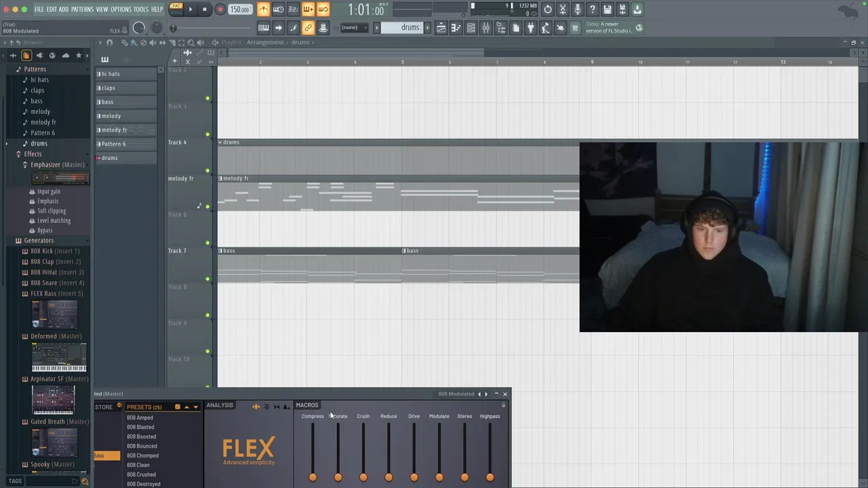This screenshot has width=868, height=488.
Task: Select the melody fr pattern in picker
Action: (126, 130)
